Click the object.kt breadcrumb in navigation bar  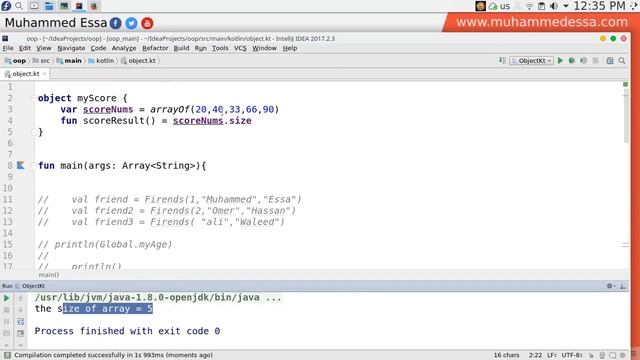pyautogui.click(x=138, y=61)
